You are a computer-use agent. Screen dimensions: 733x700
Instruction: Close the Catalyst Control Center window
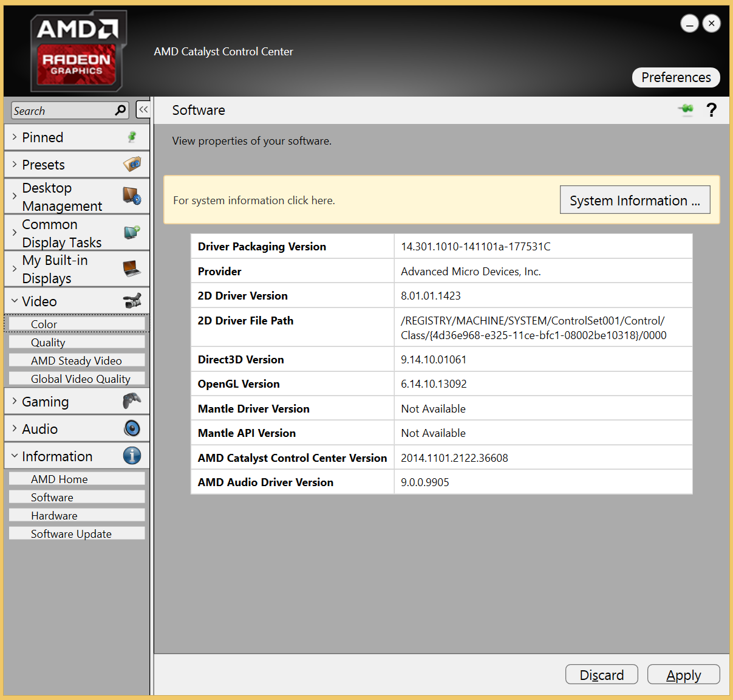tap(712, 24)
